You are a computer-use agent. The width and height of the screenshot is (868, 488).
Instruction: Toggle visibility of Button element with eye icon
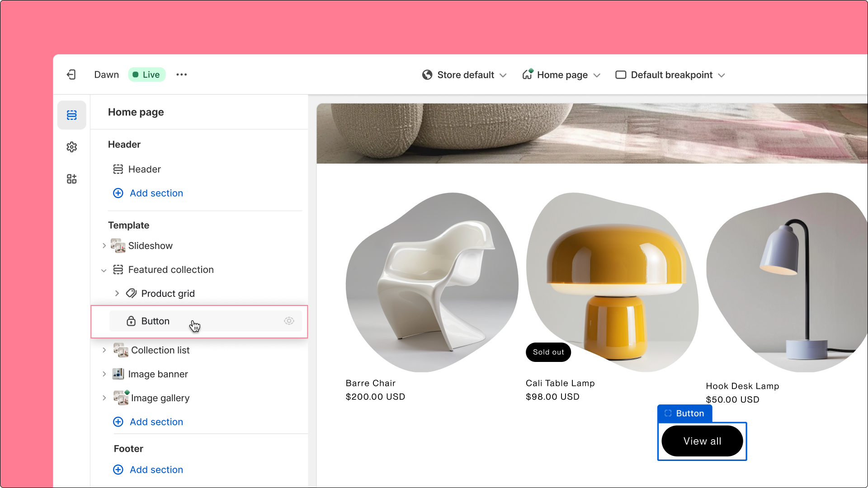[x=288, y=321]
